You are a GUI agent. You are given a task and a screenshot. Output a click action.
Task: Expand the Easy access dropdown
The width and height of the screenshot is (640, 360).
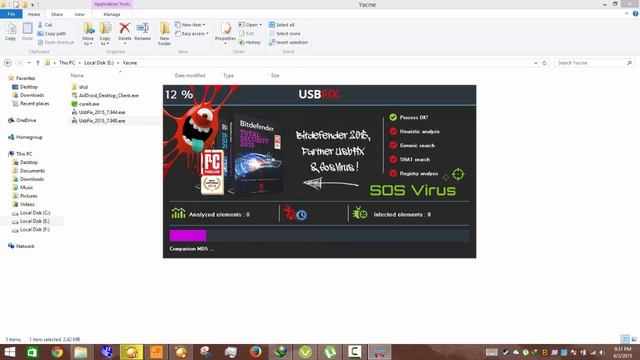pos(192,33)
